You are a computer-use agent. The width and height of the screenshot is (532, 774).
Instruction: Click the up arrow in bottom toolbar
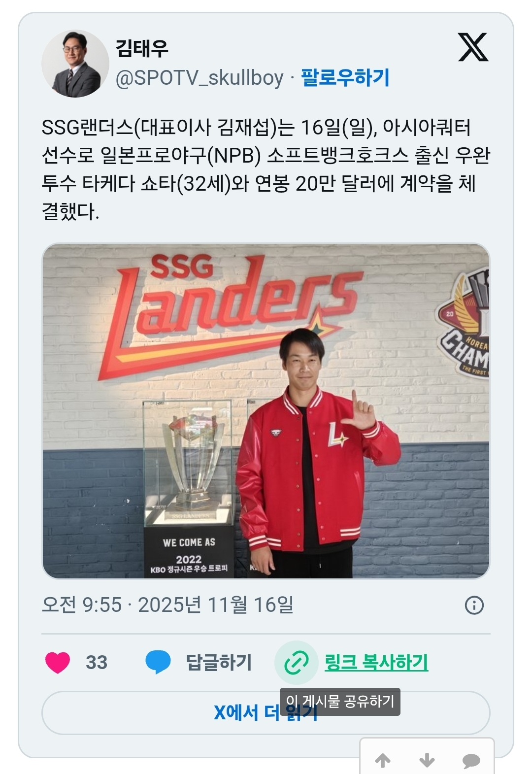pyautogui.click(x=383, y=760)
